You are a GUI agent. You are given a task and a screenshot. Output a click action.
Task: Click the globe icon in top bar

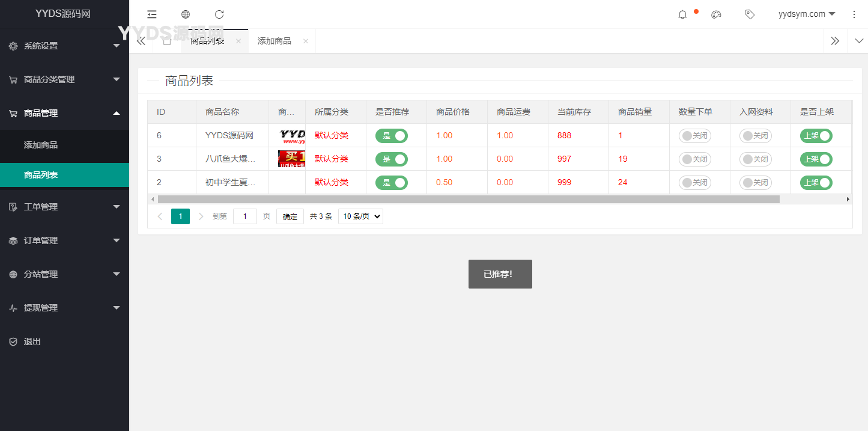pos(186,14)
